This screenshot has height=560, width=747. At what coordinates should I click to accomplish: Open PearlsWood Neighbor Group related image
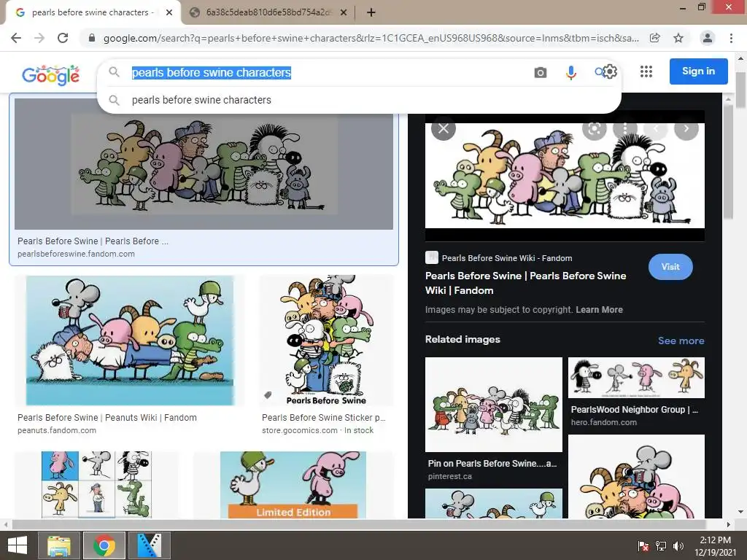click(x=636, y=378)
